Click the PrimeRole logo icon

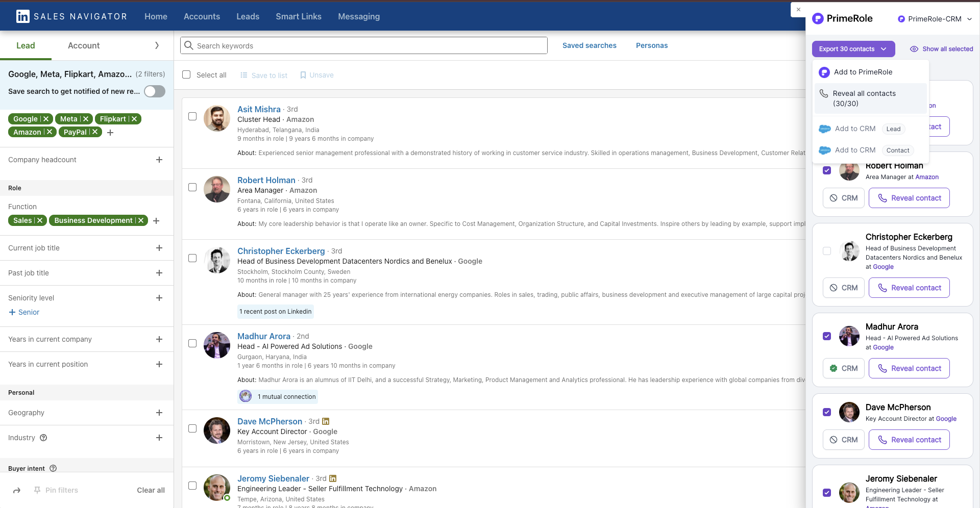click(818, 18)
